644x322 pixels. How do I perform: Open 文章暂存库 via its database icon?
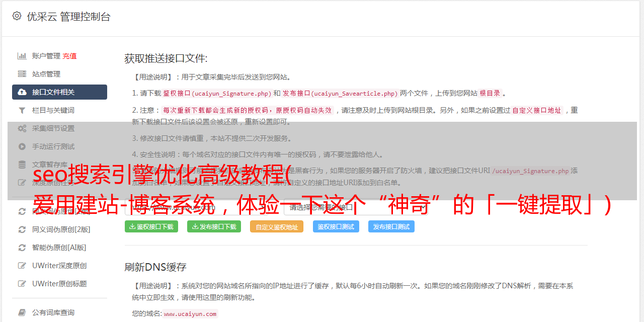[22, 165]
